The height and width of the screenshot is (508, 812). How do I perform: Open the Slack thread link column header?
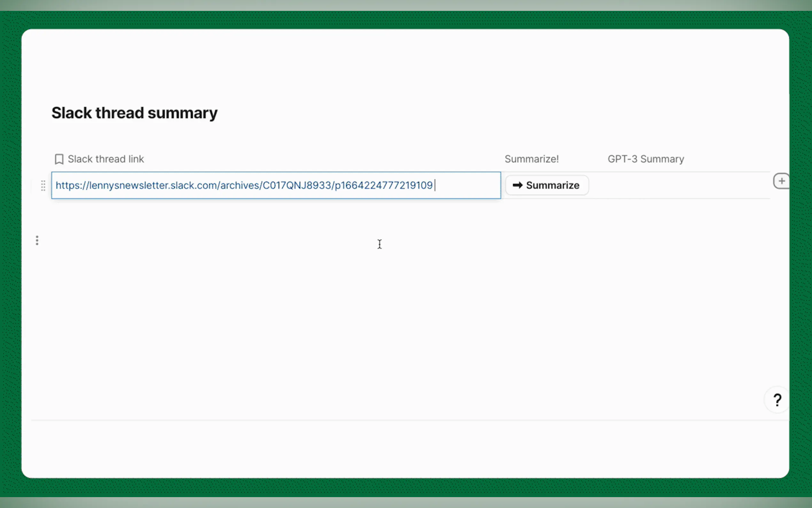point(106,159)
